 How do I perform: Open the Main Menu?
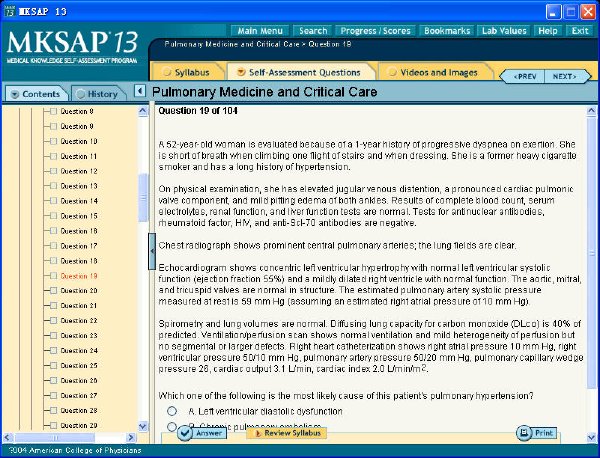pyautogui.click(x=260, y=31)
